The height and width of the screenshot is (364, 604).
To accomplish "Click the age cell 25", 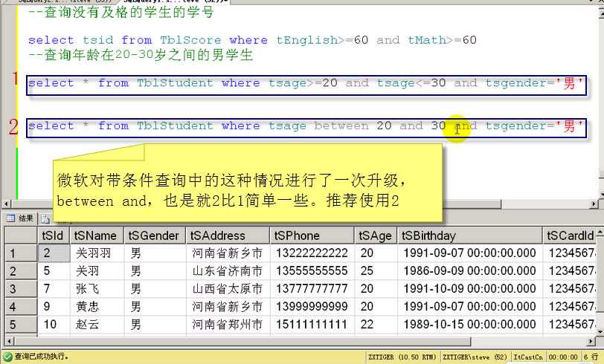I will [376, 271].
